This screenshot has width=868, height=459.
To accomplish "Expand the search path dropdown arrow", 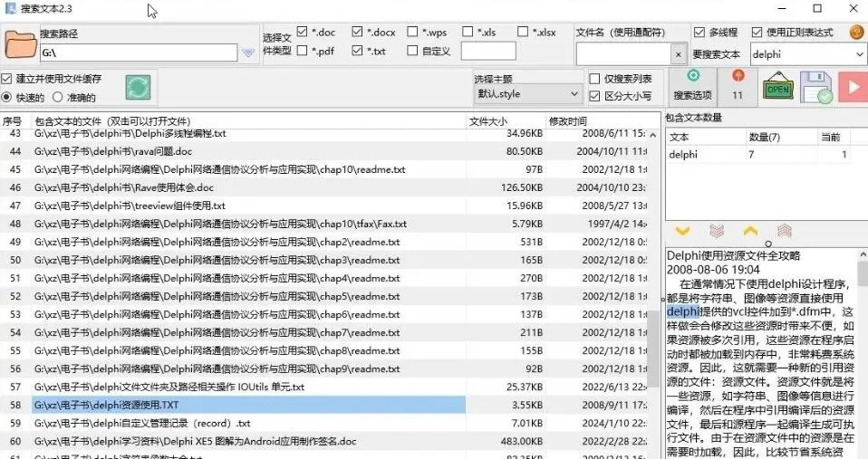I will (x=248, y=53).
